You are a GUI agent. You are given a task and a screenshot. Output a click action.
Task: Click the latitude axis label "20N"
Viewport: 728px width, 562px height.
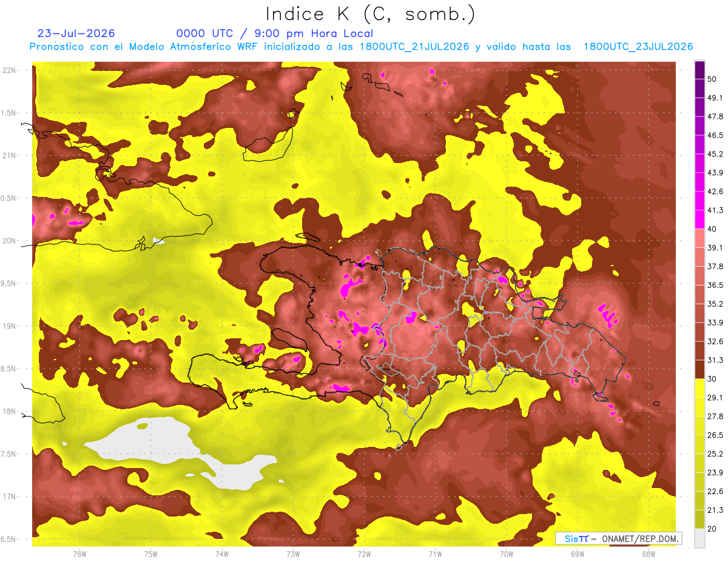coord(9,241)
